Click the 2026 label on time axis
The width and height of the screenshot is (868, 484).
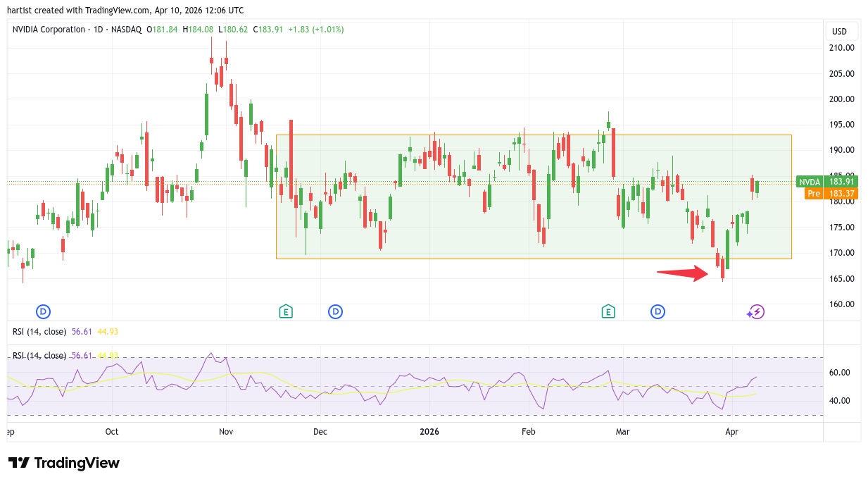pos(428,431)
